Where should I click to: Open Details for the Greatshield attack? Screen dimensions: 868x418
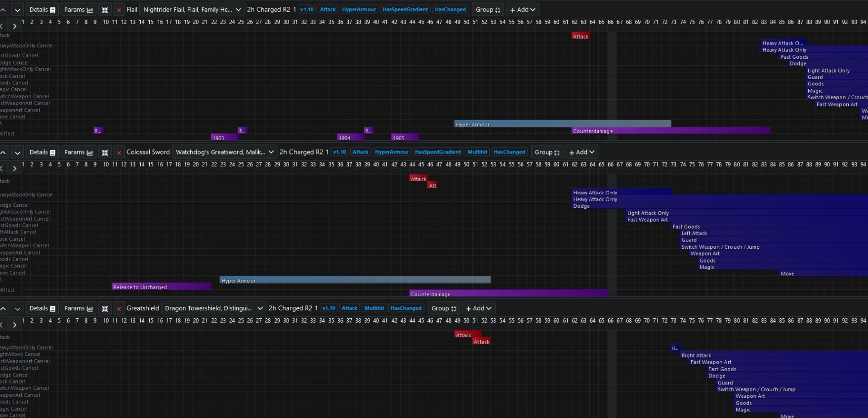point(42,308)
